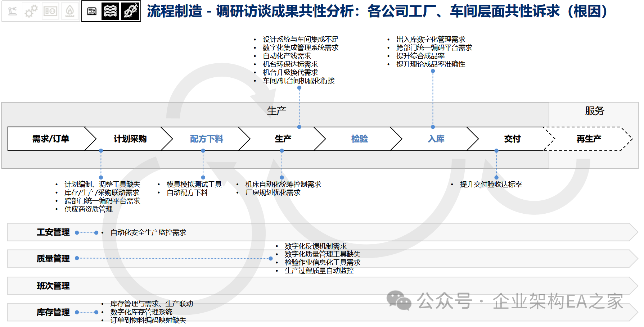Click the 交付 process arrow
Screen dimensions: 644x327
coord(512,139)
